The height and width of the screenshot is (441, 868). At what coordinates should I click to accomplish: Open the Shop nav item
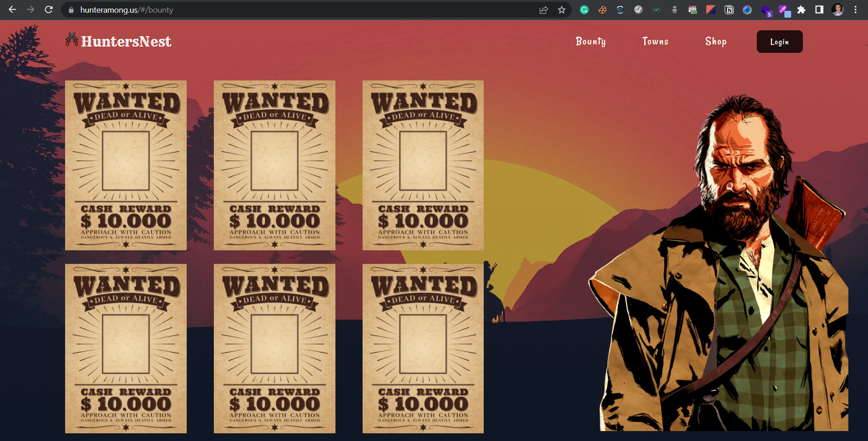point(716,42)
